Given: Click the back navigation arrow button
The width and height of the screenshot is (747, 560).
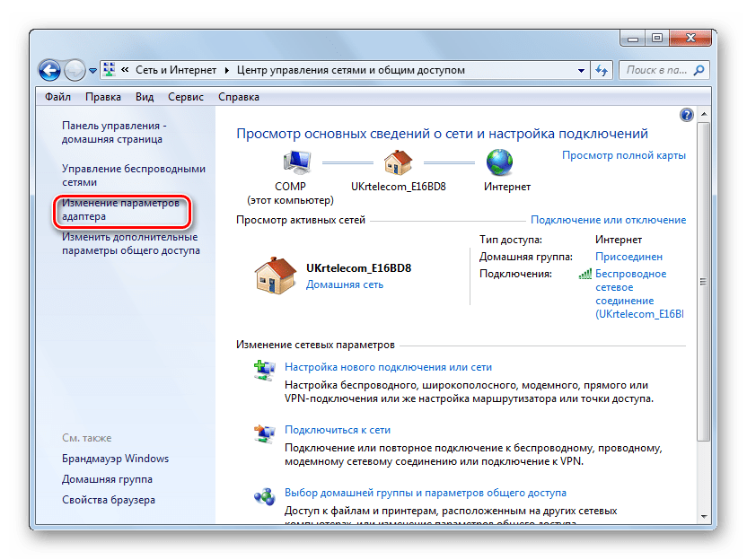Looking at the screenshot, I should pos(50,70).
